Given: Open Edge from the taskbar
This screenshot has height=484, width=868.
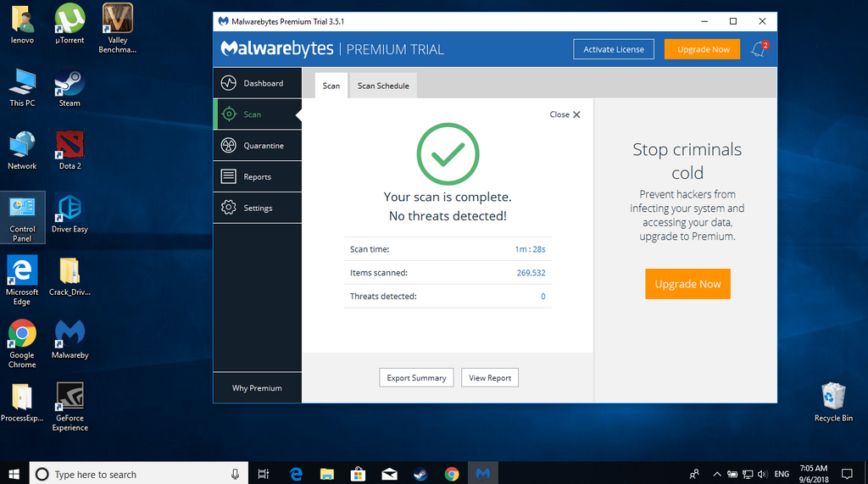Looking at the screenshot, I should pyautogui.click(x=296, y=474).
